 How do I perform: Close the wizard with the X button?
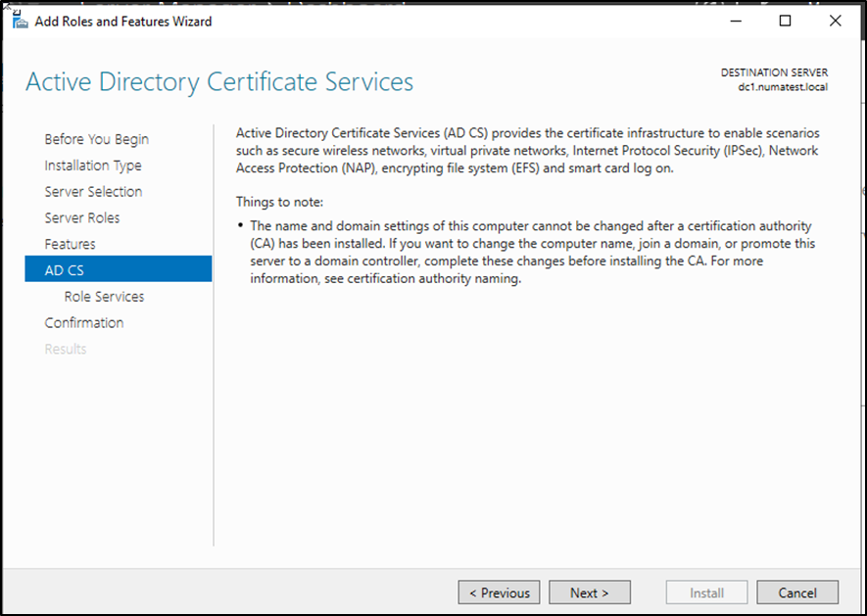point(835,21)
